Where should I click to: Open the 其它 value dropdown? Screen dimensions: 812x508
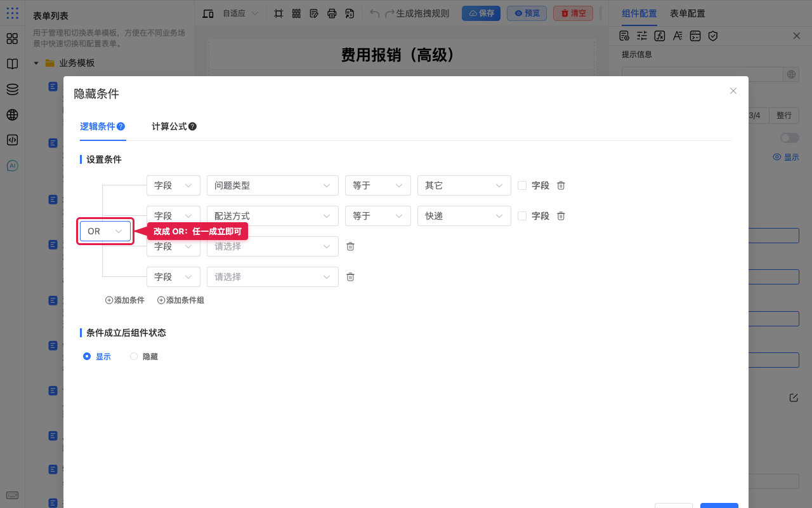click(464, 185)
